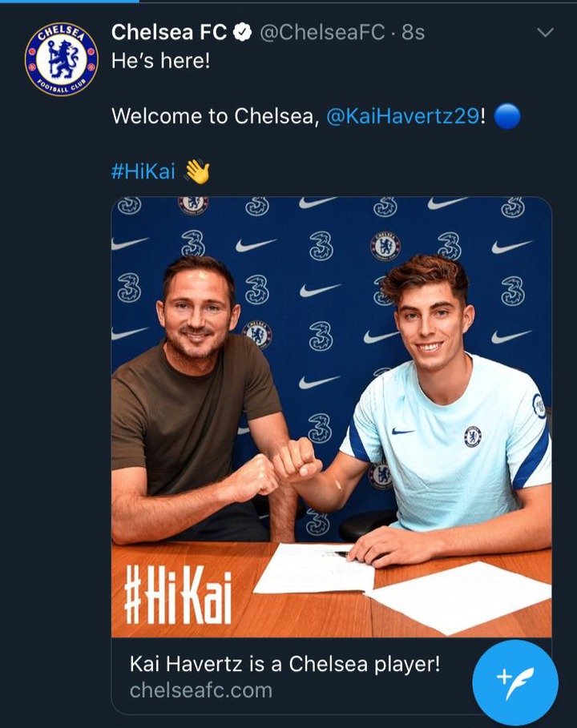Open the Chelsea FC profile avatar

62,58
